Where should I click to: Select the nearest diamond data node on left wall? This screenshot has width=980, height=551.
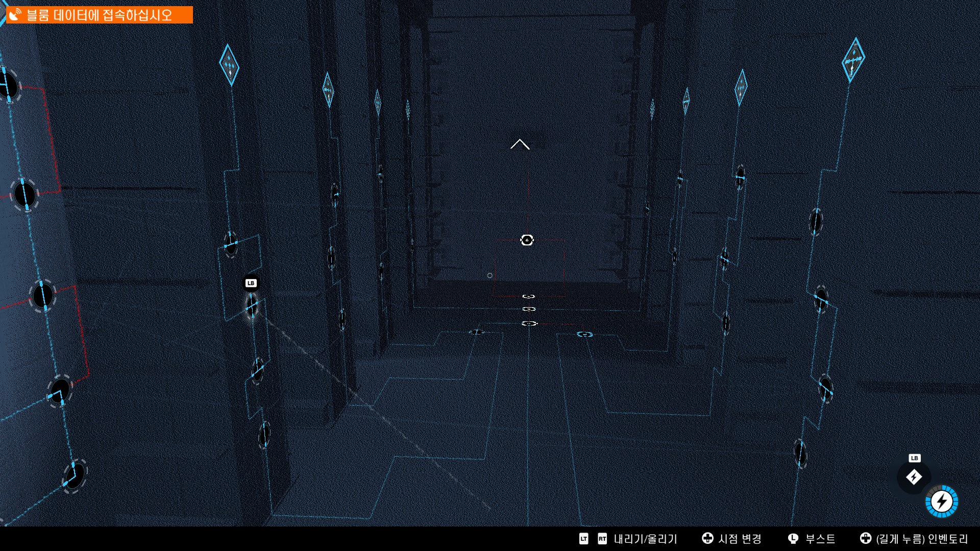[x=229, y=65]
